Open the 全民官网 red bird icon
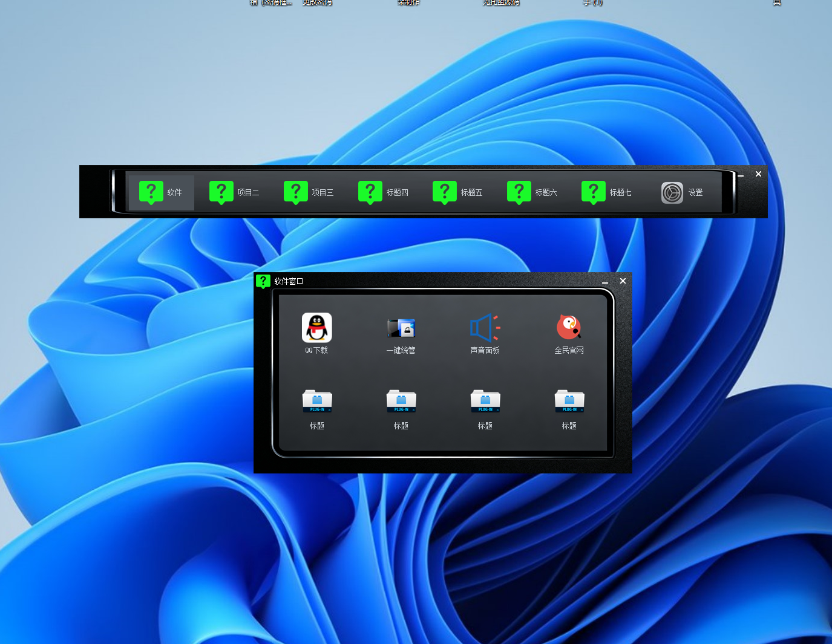Viewport: 832px width, 644px height. tap(569, 327)
